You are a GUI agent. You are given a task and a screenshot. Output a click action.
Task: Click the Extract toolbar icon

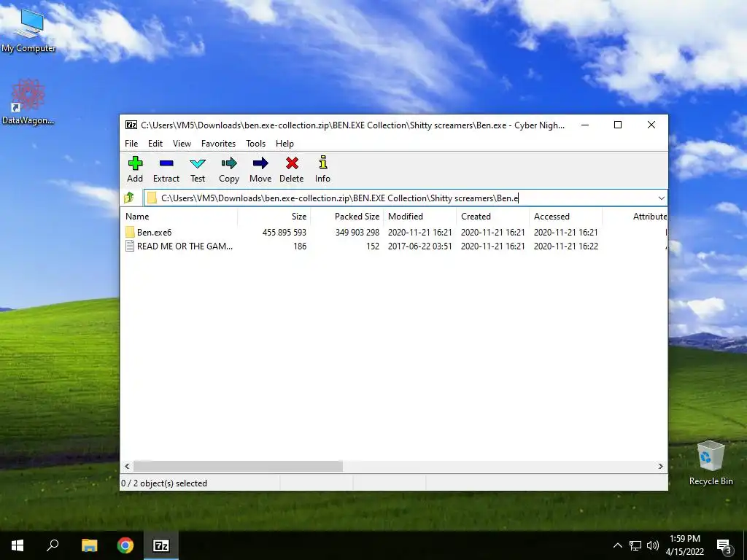tap(166, 163)
